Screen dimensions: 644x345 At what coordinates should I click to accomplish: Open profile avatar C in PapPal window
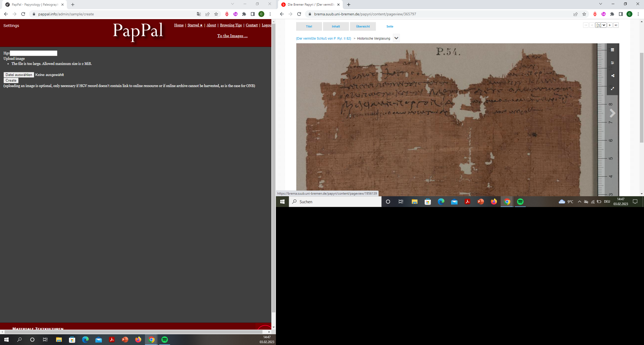(261, 14)
